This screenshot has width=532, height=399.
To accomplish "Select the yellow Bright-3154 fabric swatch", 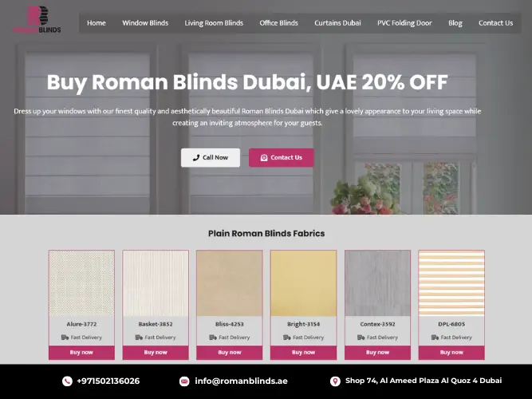I will coord(303,283).
